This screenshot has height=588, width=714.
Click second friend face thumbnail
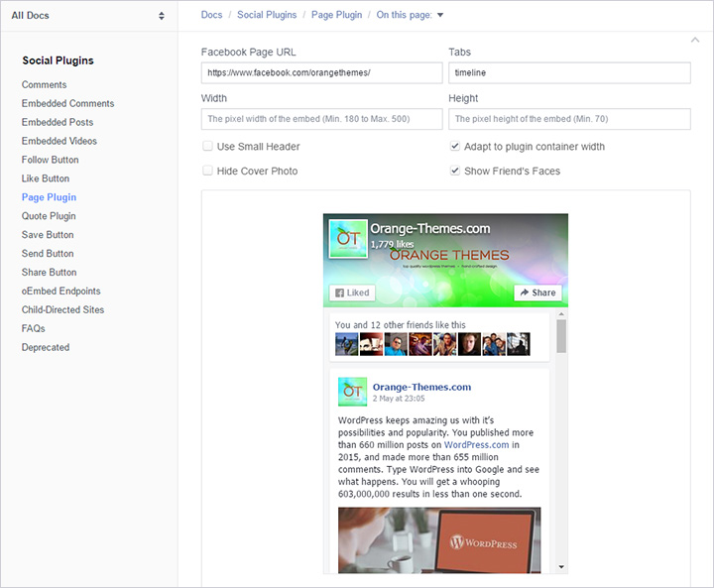click(x=371, y=344)
